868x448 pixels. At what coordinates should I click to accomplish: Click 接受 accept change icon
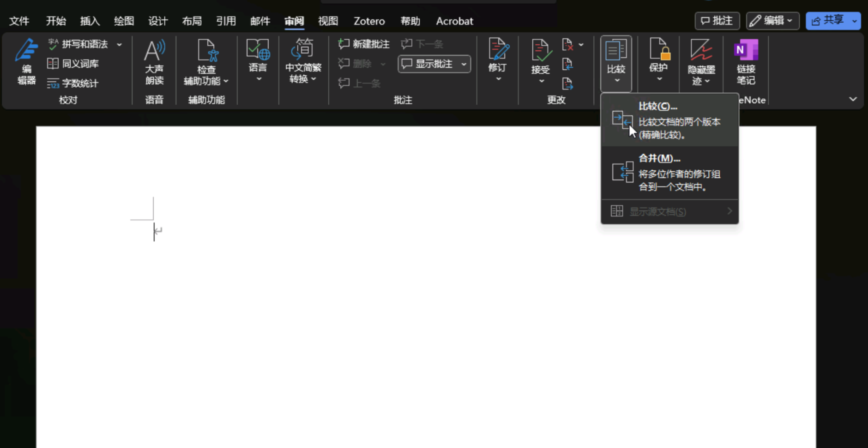(541, 50)
